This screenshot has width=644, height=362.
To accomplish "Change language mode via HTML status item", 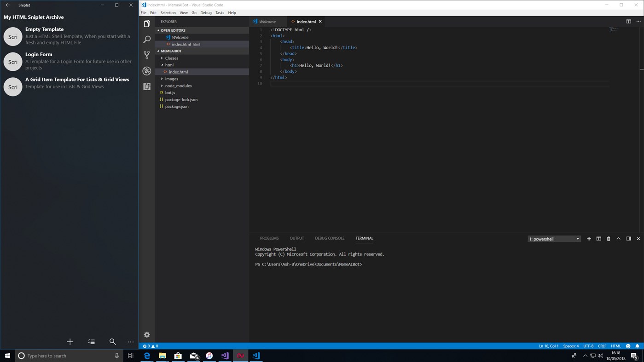I will tap(616, 346).
